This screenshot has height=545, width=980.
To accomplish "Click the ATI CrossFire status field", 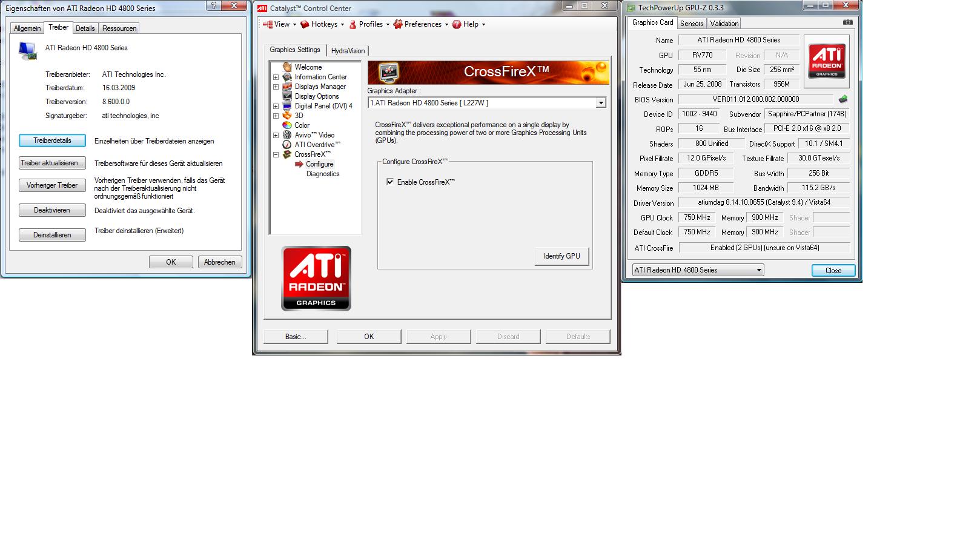I will [764, 248].
